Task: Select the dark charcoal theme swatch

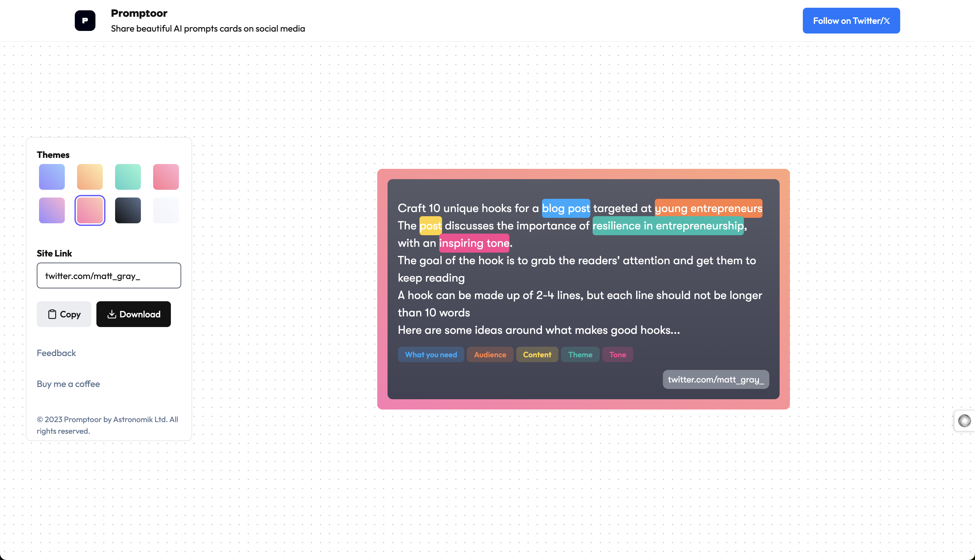Action: pyautogui.click(x=128, y=210)
